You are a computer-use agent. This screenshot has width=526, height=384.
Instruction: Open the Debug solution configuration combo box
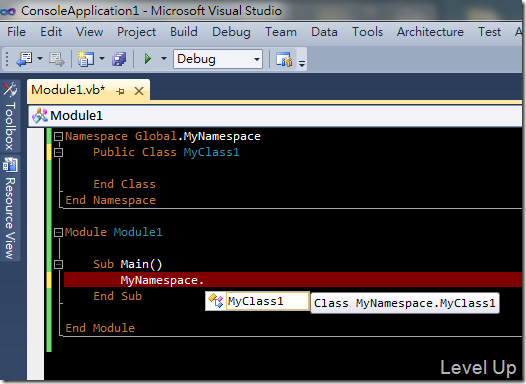pyautogui.click(x=218, y=59)
